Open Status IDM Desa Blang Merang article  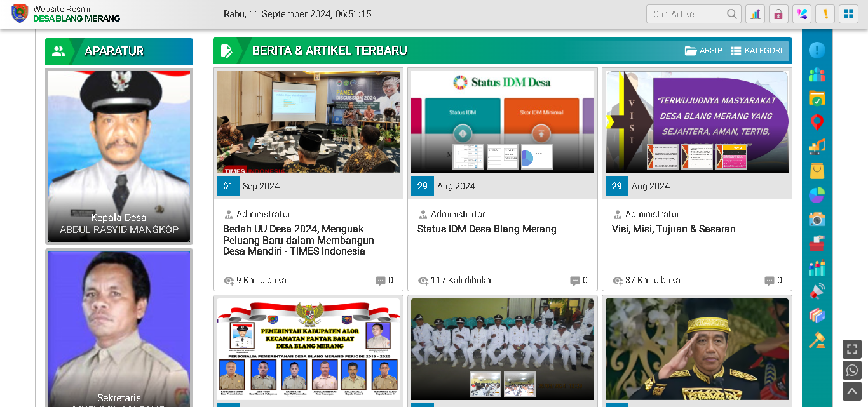(487, 229)
